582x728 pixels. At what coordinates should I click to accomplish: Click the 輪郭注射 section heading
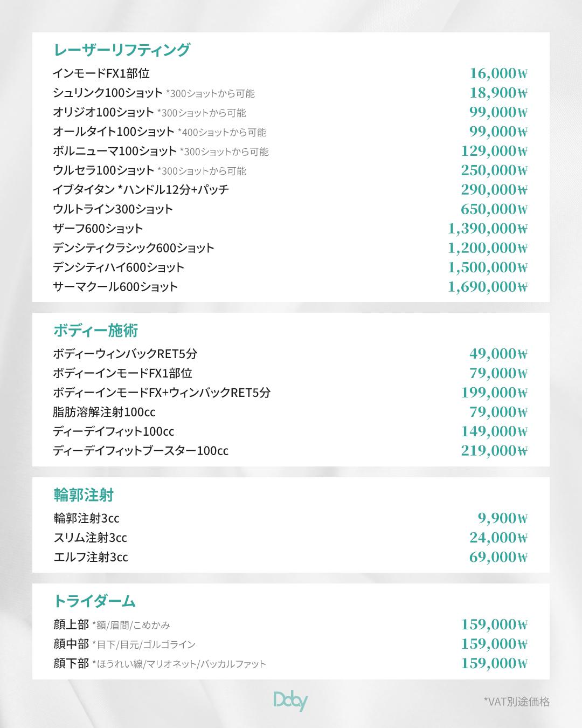pyautogui.click(x=84, y=495)
